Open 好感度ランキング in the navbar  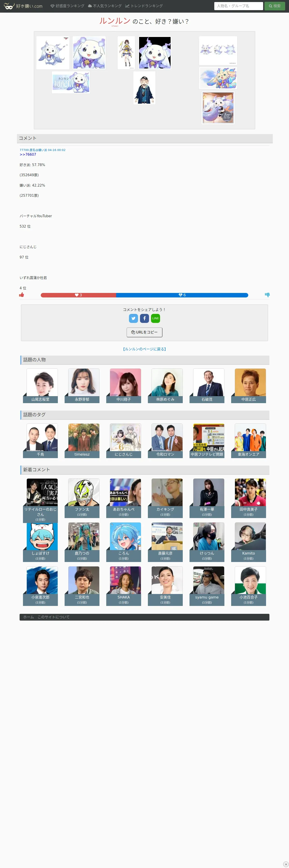point(67,6)
